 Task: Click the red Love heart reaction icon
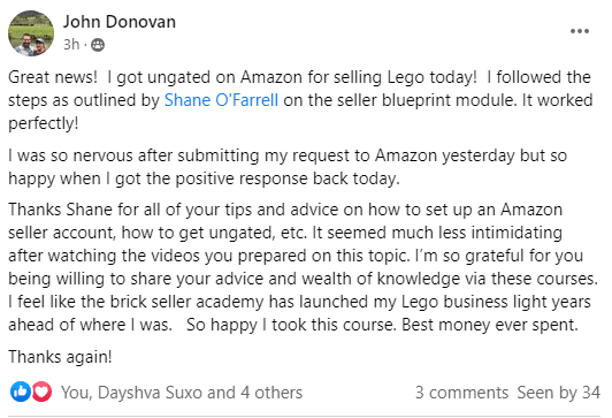pos(42,391)
